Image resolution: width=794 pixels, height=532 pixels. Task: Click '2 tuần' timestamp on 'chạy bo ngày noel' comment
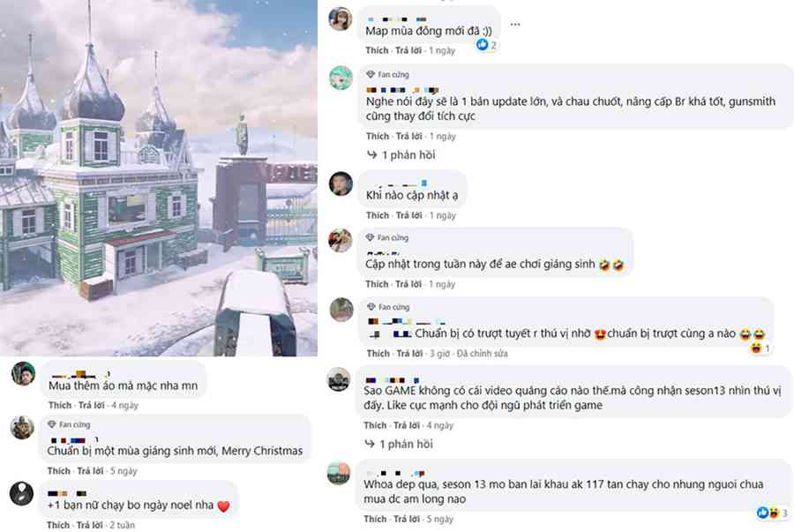click(x=122, y=525)
